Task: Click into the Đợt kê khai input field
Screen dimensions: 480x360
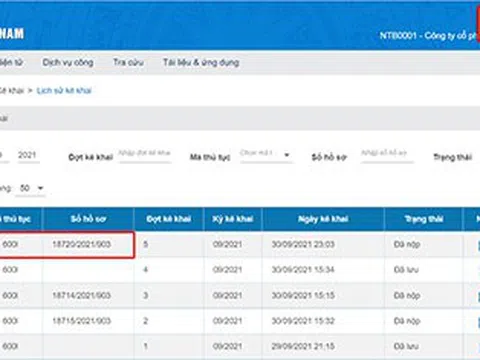Action: [x=145, y=155]
